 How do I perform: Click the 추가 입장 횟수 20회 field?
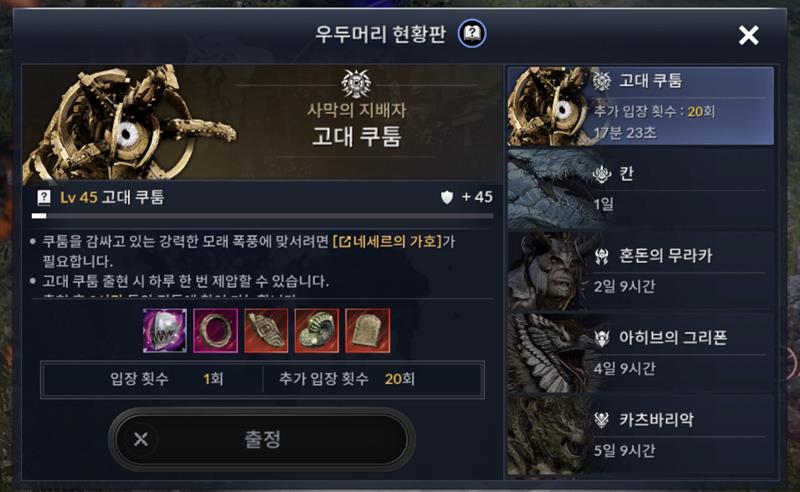373,379
